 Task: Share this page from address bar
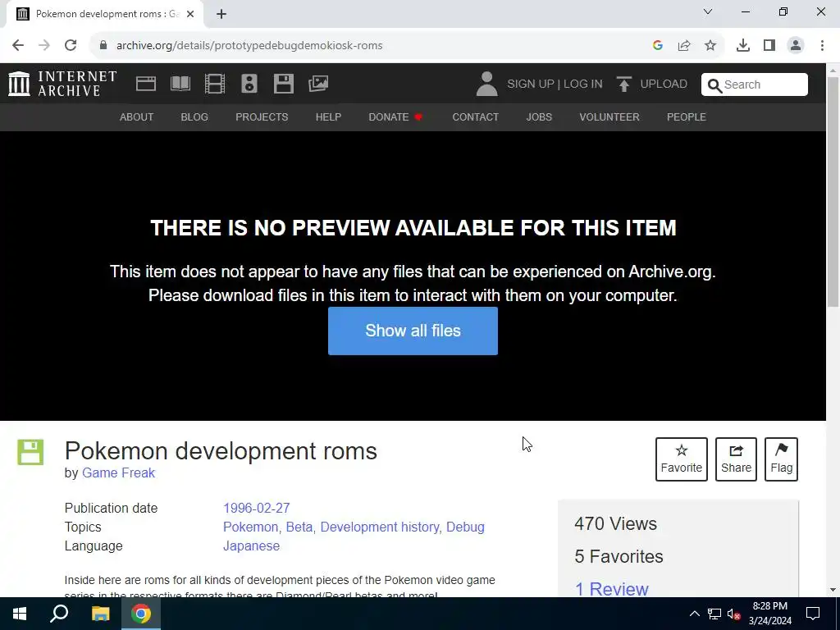[x=684, y=45]
